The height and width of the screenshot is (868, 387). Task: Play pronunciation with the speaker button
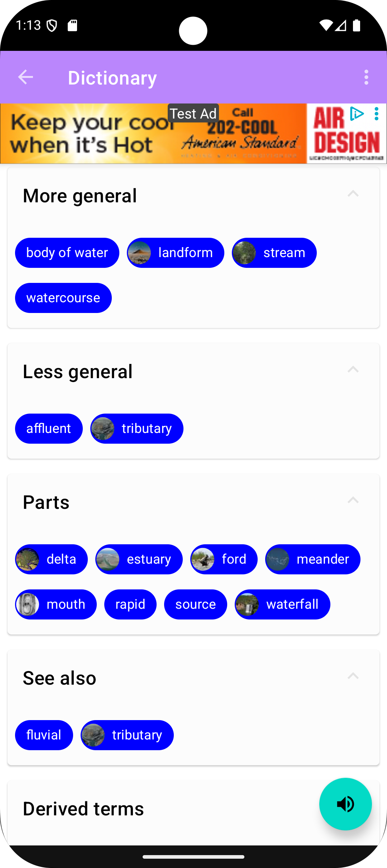point(345,804)
